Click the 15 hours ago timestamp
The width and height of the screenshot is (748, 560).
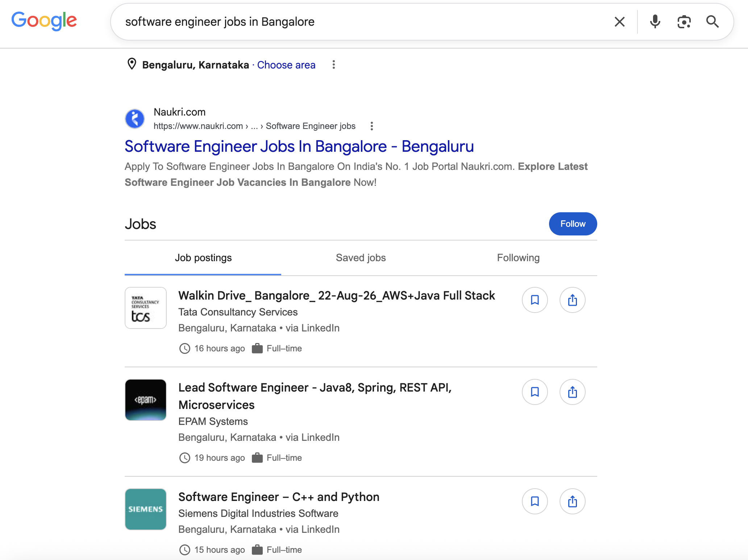tap(220, 550)
